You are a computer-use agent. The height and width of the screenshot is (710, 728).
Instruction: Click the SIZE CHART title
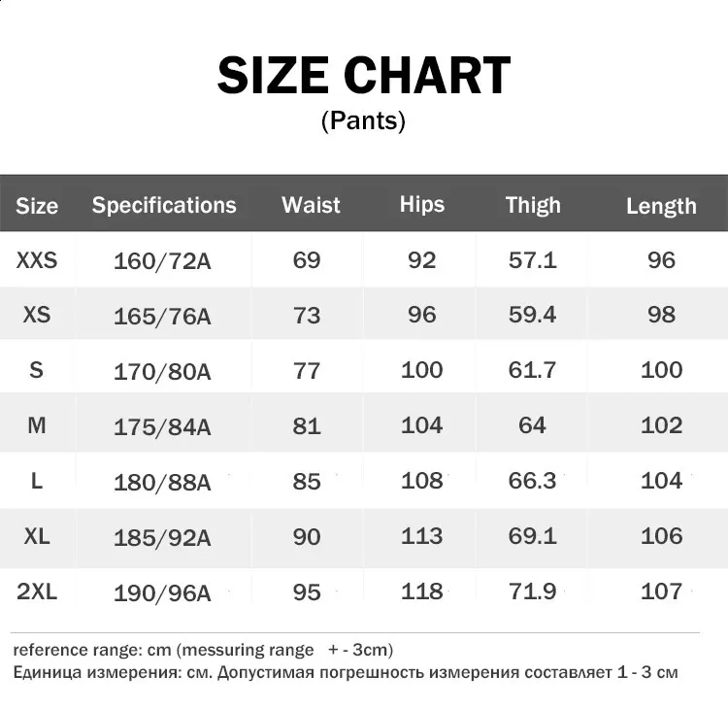coord(363,76)
